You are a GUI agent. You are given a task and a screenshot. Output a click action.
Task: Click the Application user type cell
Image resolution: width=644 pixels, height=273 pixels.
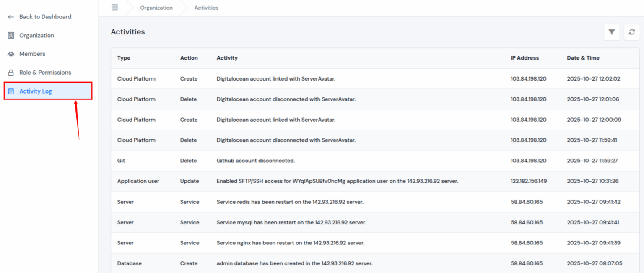pos(138,181)
